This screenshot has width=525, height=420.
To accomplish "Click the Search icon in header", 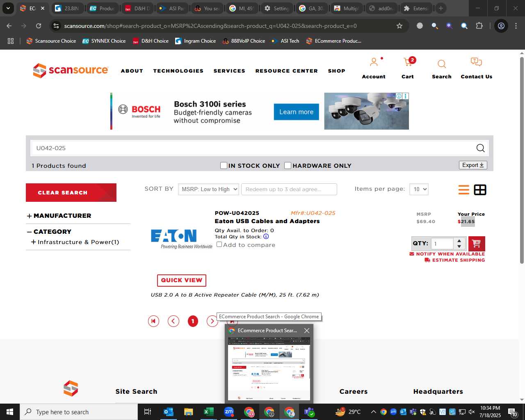I will [442, 64].
